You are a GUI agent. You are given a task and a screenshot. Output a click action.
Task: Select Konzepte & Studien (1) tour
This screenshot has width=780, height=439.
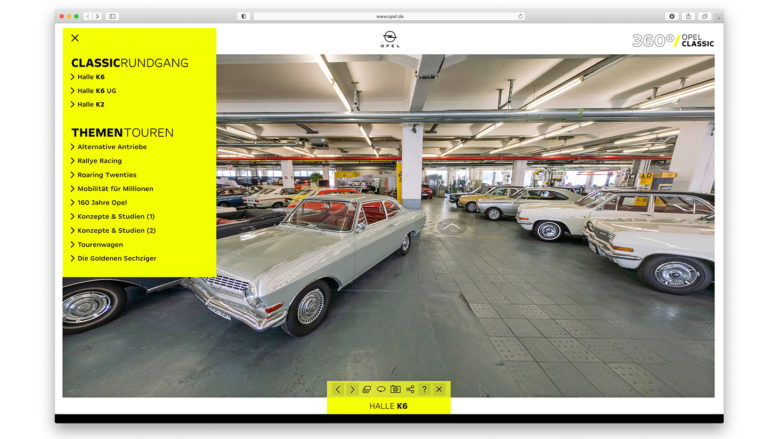[112, 216]
